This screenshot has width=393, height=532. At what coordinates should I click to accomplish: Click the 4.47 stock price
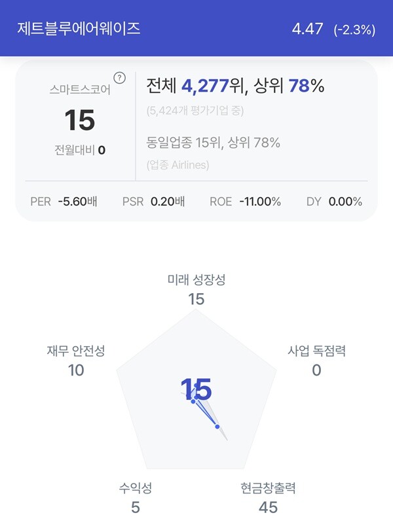(x=307, y=29)
